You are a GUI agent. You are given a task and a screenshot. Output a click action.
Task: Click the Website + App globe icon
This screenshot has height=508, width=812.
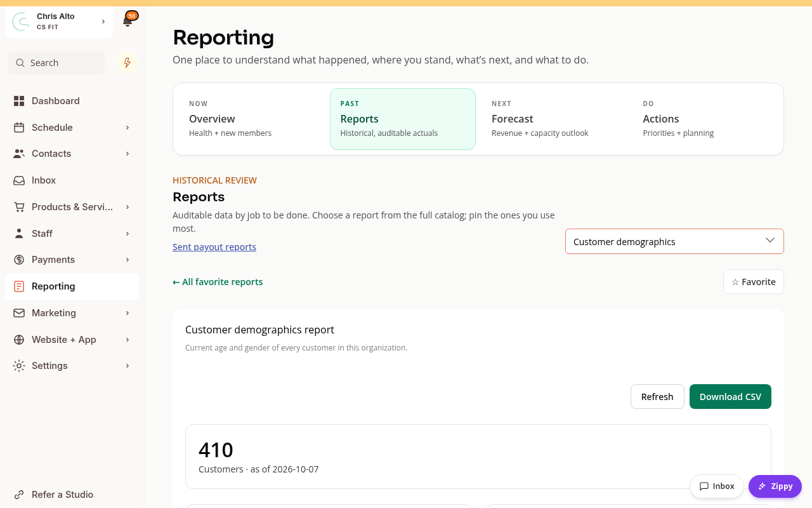[19, 340]
